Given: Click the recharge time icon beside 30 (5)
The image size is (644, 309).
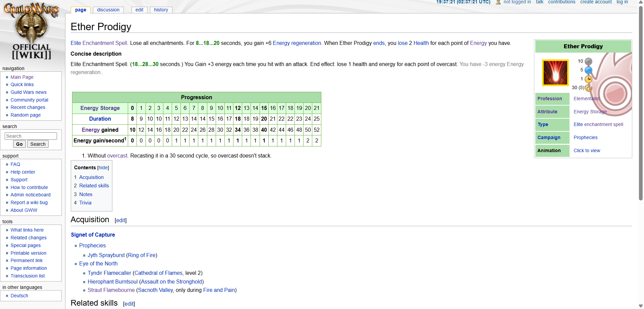Looking at the screenshot, I should [x=588, y=88].
